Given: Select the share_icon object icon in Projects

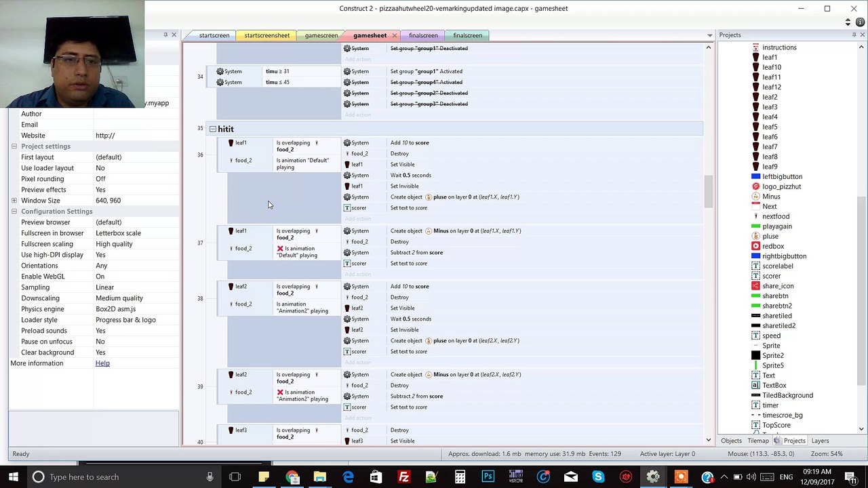Looking at the screenshot, I should pyautogui.click(x=756, y=286).
